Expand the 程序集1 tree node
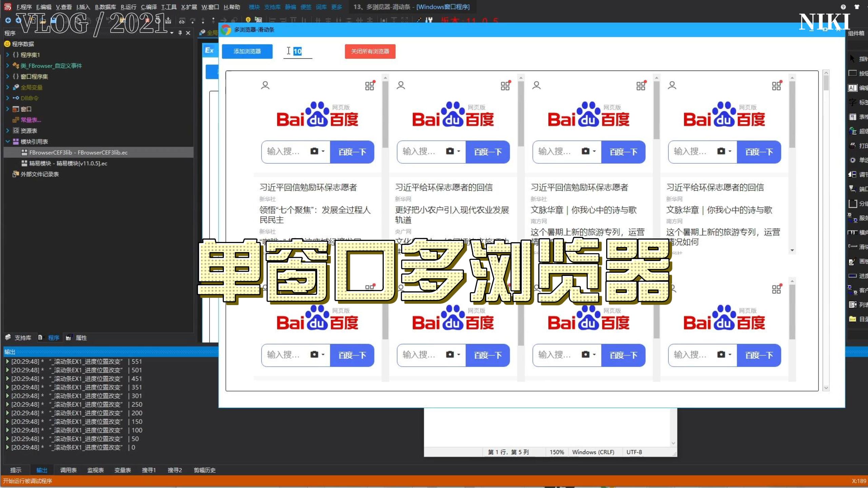The width and height of the screenshot is (868, 488). tap(7, 55)
